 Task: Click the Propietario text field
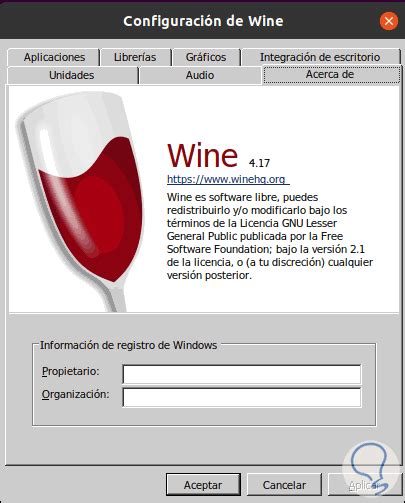pyautogui.click(x=242, y=374)
